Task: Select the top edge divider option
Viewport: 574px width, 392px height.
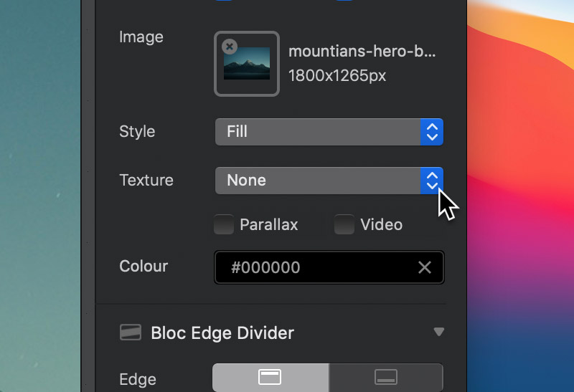Action: [270, 377]
